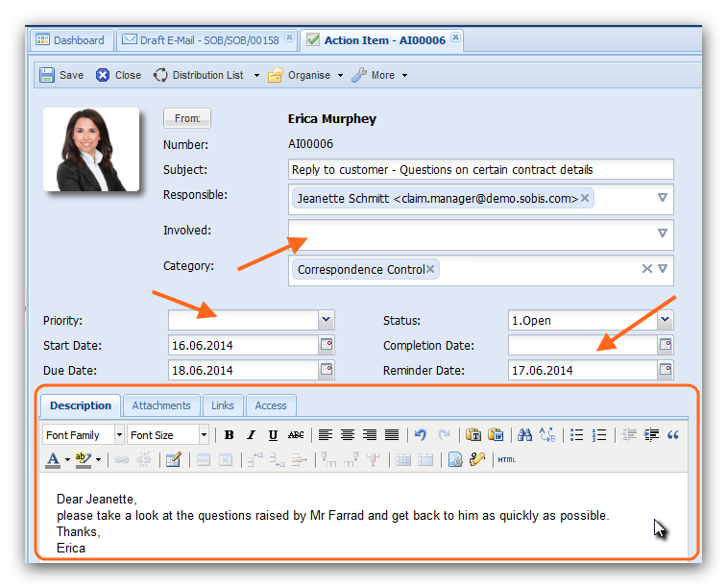This screenshot has width=727, height=588.
Task: Click the undo arrow icon
Action: (x=421, y=435)
